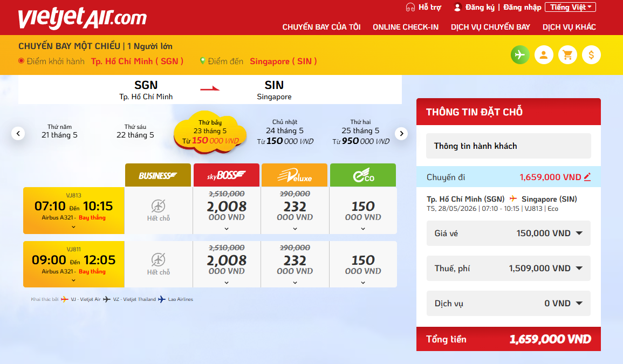Select SkyBoss fare 2,008,000 VND for VJ813
Viewport: 623px width, 364px height.
tap(227, 211)
